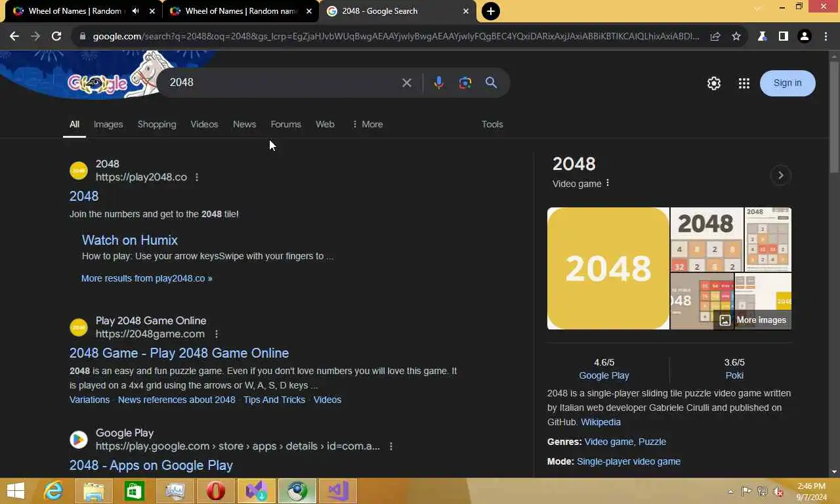Bookmark this page with the star icon
This screenshot has height=504, width=840.
pos(736,37)
